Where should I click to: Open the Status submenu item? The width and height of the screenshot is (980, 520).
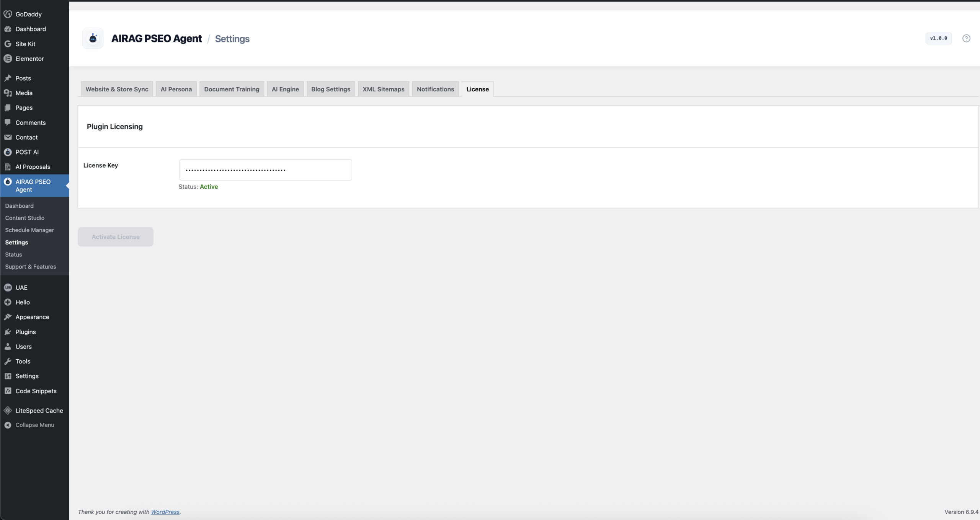pos(13,255)
